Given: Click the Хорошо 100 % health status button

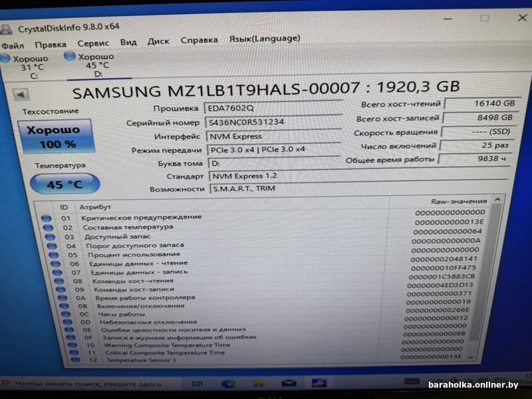Looking at the screenshot, I should coord(55,137).
